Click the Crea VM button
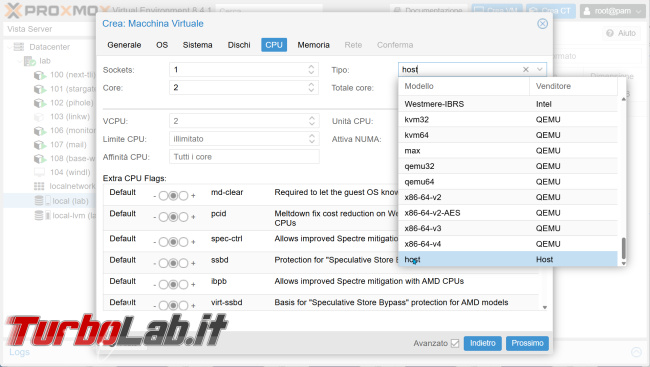The width and height of the screenshot is (650, 367). coord(497,11)
